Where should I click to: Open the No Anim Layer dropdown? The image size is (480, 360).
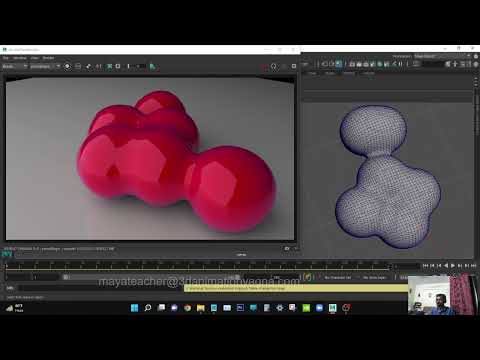[x=374, y=277]
